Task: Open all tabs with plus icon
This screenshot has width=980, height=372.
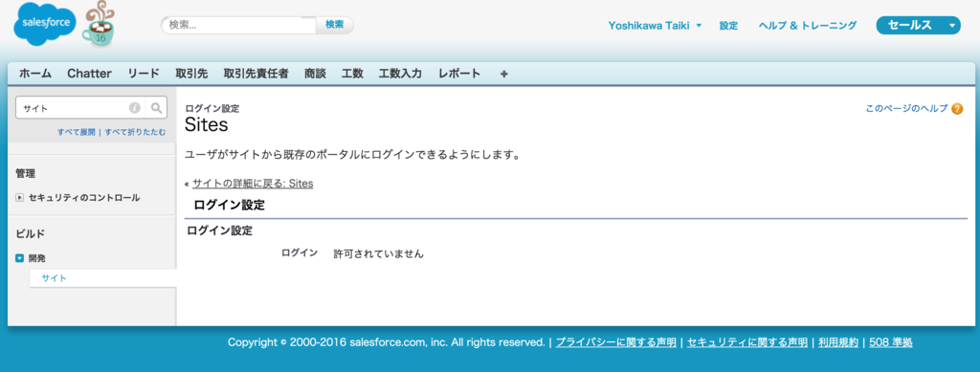Action: tap(504, 74)
